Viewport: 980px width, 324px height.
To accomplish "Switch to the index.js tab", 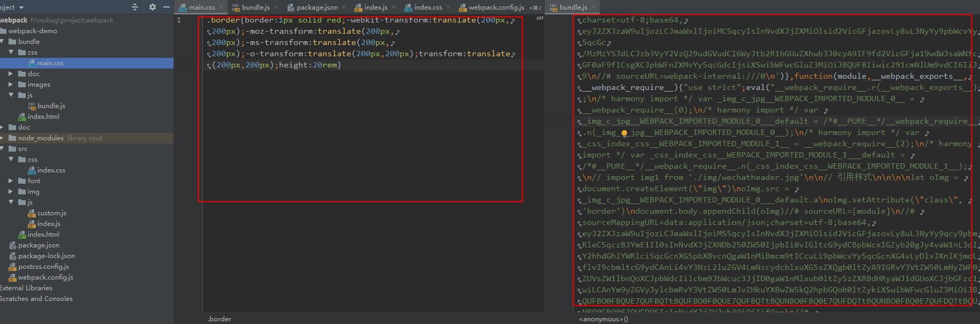I will coord(375,7).
